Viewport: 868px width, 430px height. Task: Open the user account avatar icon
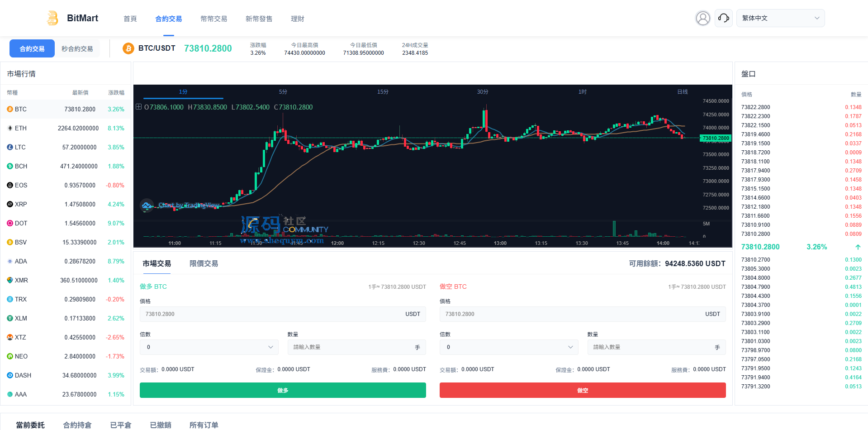702,18
